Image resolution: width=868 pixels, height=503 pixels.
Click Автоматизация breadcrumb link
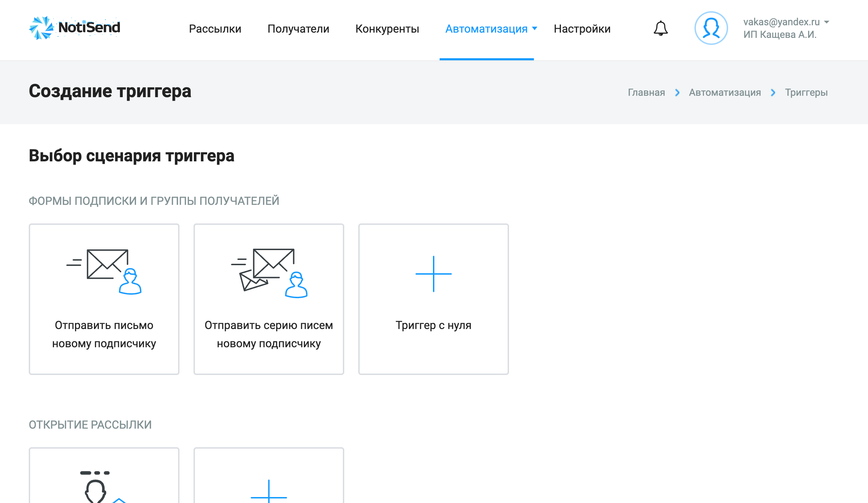pos(725,93)
